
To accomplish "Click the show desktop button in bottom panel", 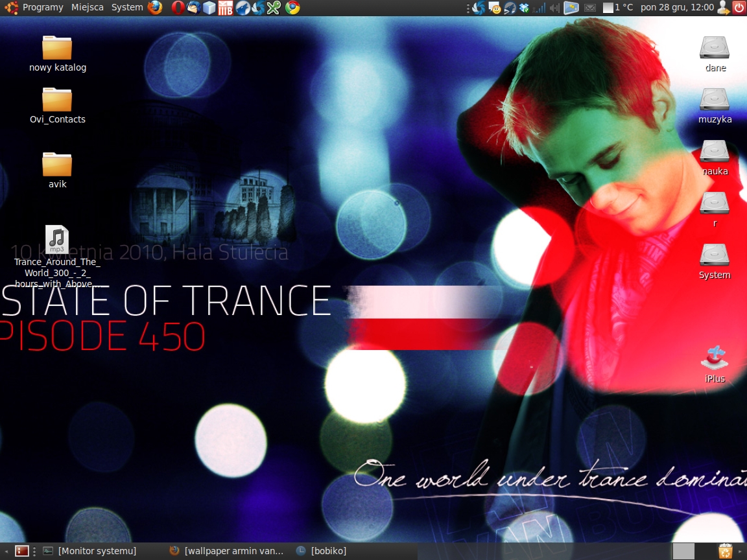I will (x=22, y=551).
